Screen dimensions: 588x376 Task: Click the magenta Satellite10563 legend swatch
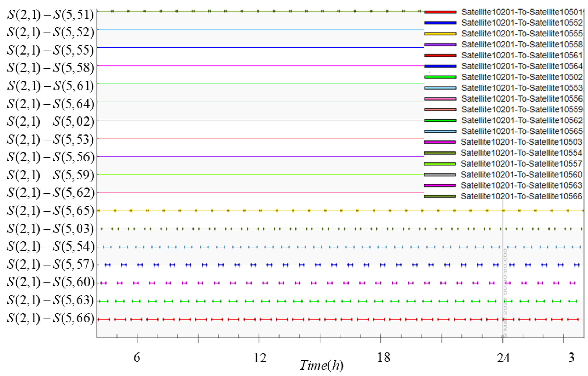click(440, 185)
